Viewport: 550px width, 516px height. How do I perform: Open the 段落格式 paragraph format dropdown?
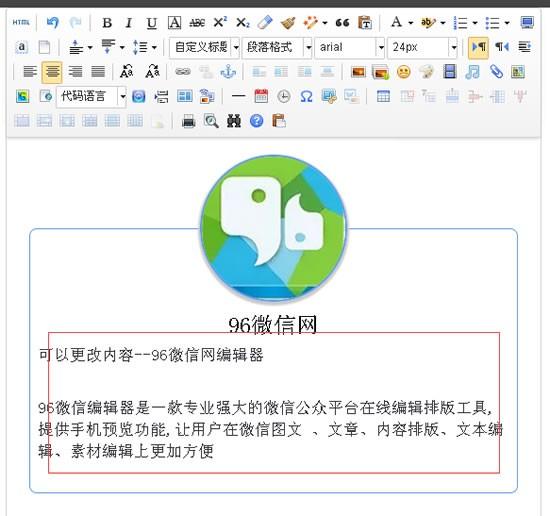pos(308,47)
